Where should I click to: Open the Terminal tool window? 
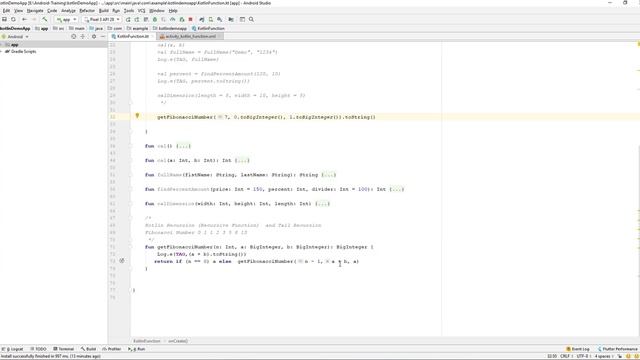[x=64, y=349]
